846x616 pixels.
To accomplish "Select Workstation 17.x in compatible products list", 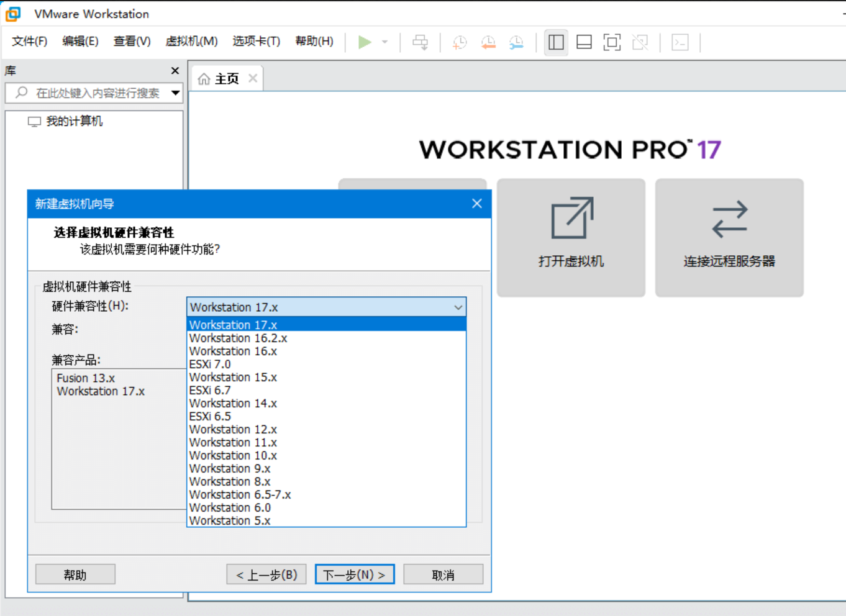I will click(x=101, y=391).
